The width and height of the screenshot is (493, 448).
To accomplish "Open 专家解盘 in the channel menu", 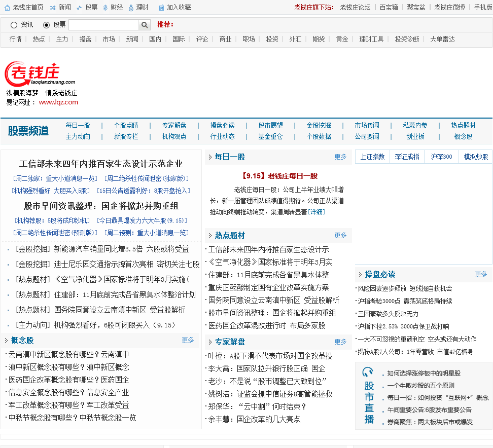I will coord(174,125).
